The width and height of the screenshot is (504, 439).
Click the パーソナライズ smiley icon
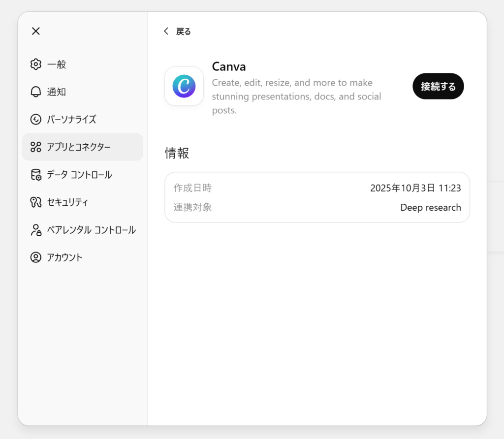point(35,120)
